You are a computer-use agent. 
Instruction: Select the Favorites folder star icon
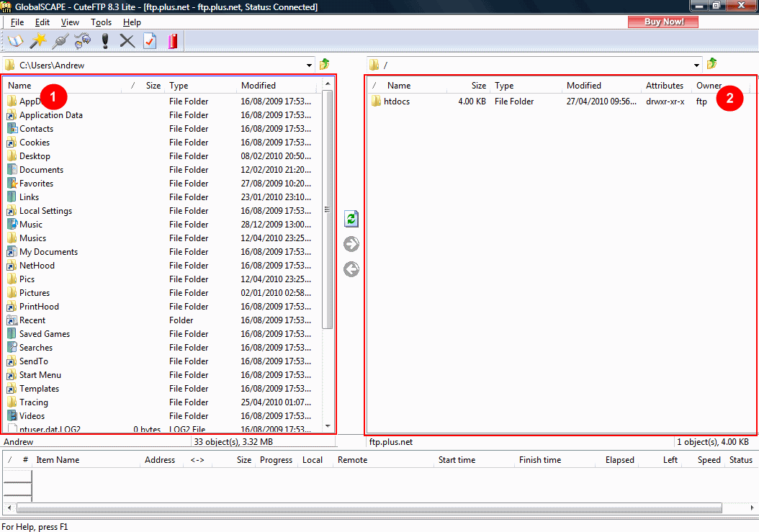pos(12,184)
